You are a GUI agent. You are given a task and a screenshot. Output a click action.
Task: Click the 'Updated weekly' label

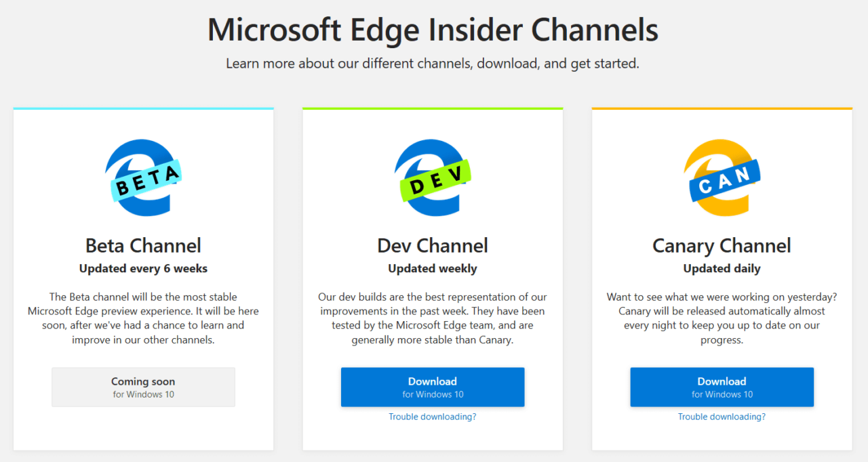pyautogui.click(x=433, y=268)
